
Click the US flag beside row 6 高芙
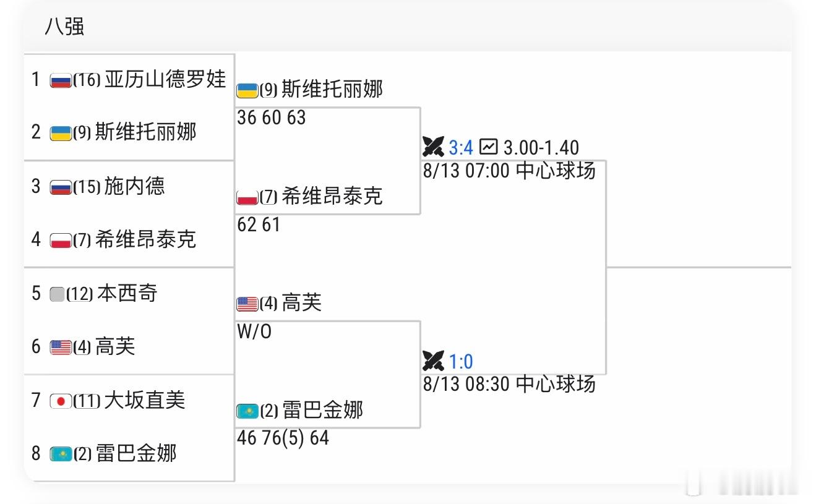tap(61, 348)
